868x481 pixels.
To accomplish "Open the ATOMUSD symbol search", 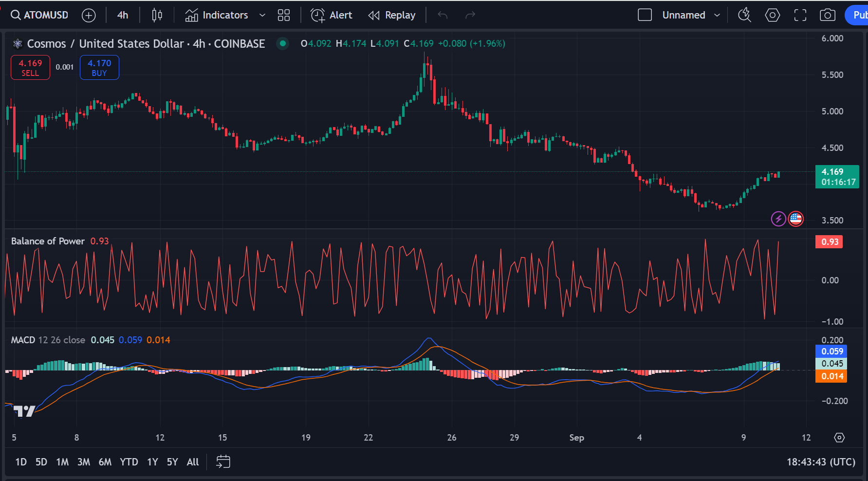I will (x=39, y=15).
